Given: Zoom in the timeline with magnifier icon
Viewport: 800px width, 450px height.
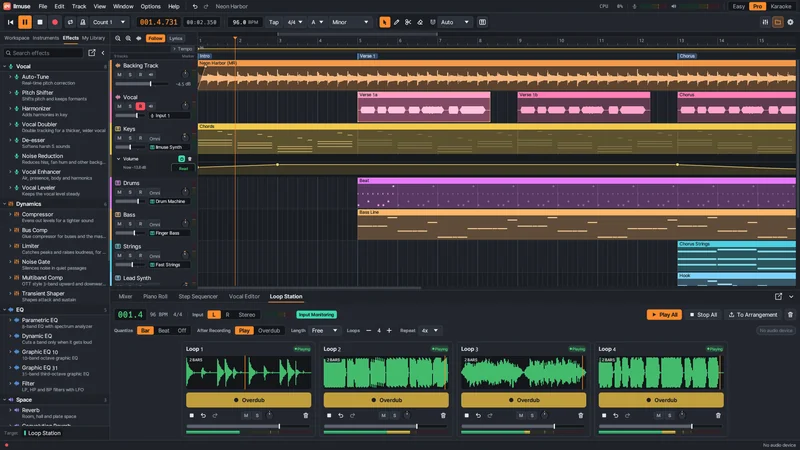Looking at the screenshot, I should (x=128, y=38).
